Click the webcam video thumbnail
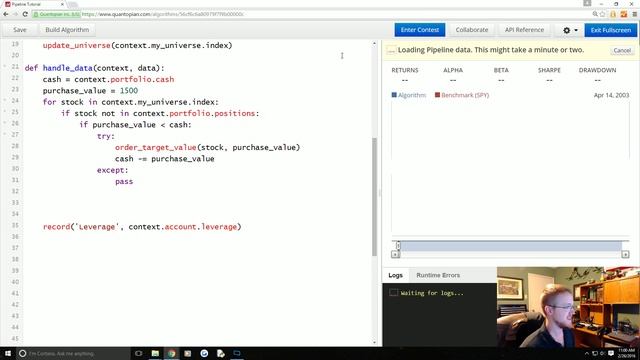 click(568, 307)
